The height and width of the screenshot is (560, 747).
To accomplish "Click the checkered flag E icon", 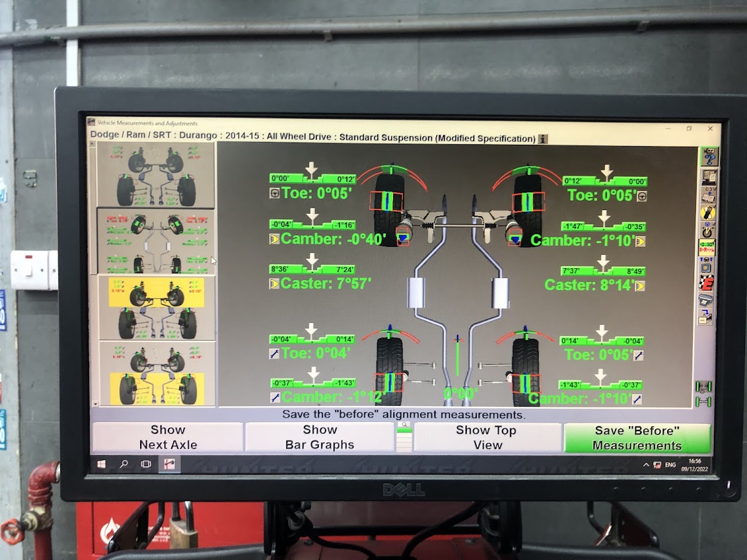I will [706, 284].
